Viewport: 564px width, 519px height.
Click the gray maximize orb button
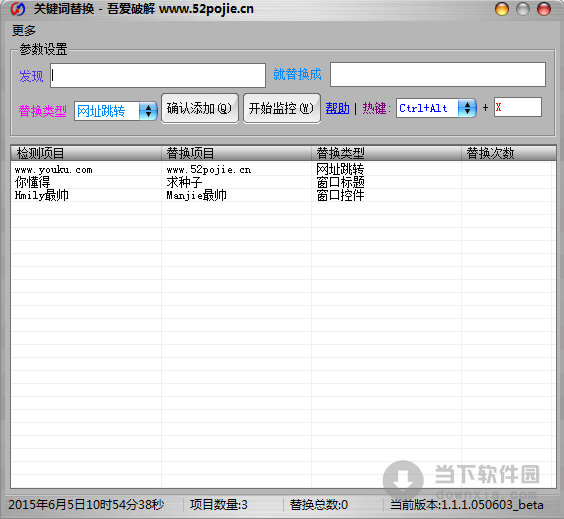pos(523,9)
